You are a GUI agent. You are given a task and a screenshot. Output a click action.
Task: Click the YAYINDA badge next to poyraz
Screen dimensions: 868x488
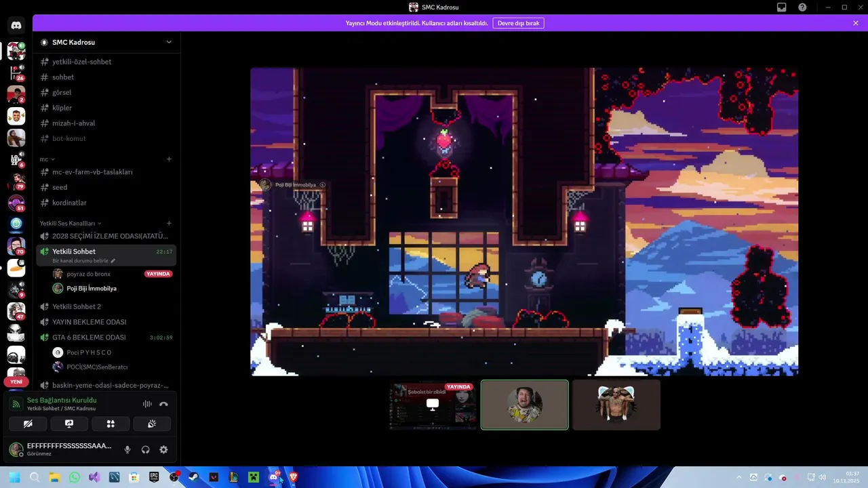coord(158,274)
